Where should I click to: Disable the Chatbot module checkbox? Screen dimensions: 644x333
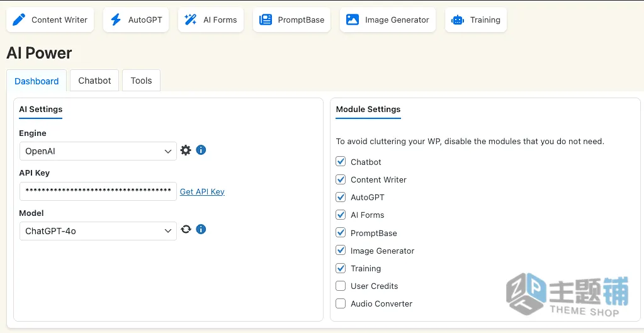pos(341,161)
